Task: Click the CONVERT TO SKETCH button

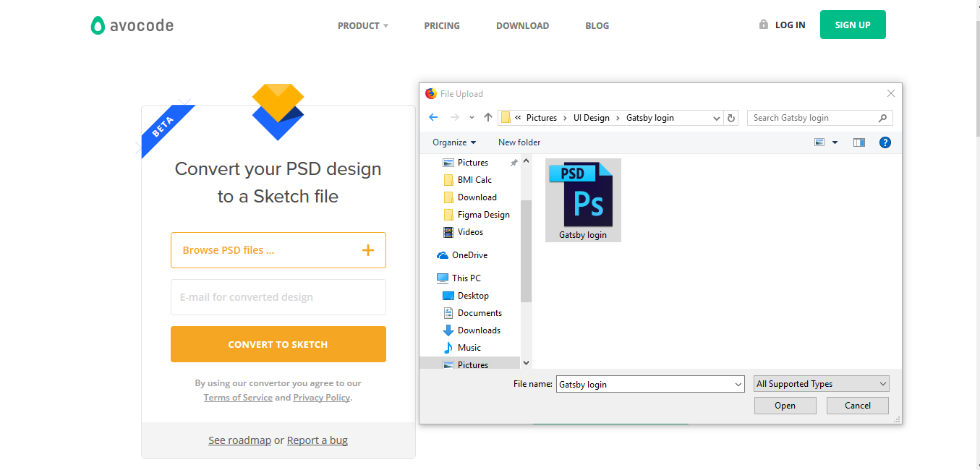Action: (x=278, y=344)
